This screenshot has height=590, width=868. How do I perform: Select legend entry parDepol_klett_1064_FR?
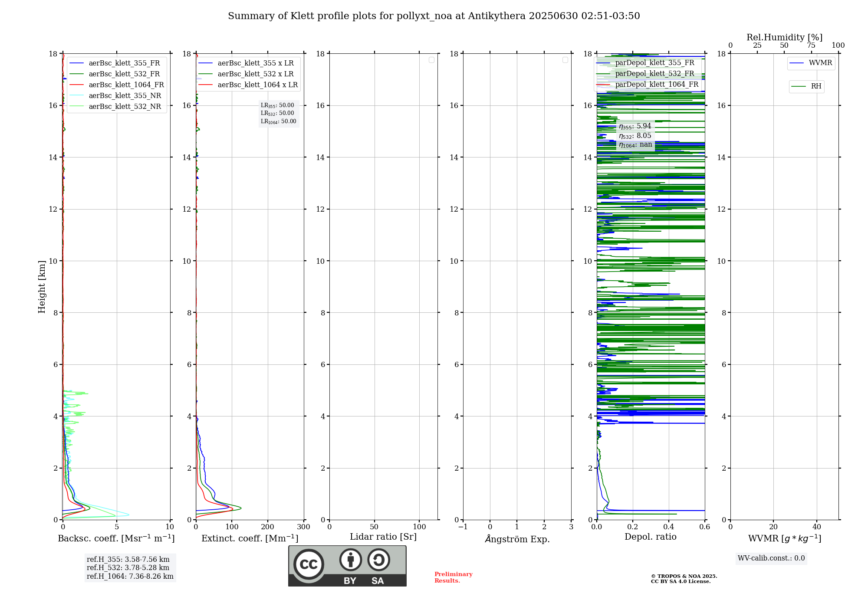coord(648,84)
